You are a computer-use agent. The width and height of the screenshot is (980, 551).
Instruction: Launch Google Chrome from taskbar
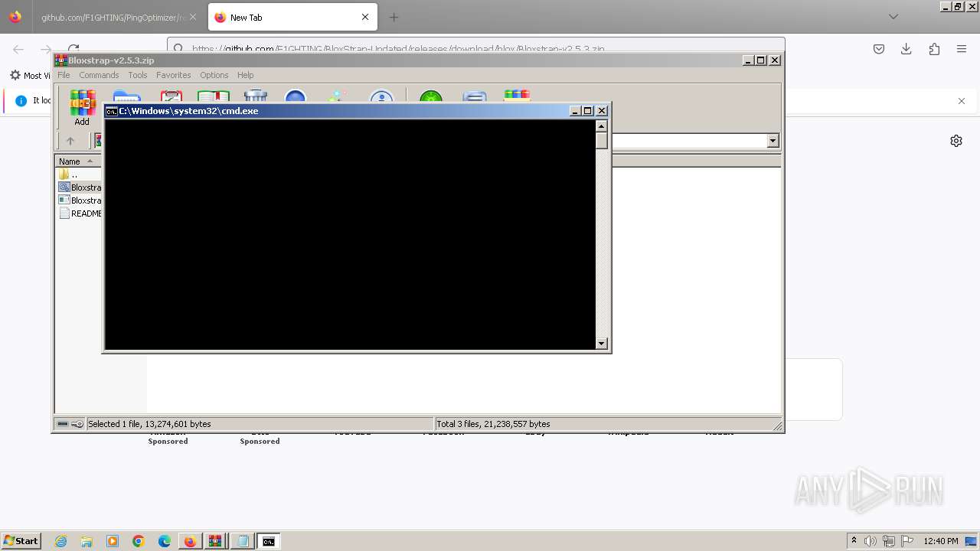[x=139, y=541]
